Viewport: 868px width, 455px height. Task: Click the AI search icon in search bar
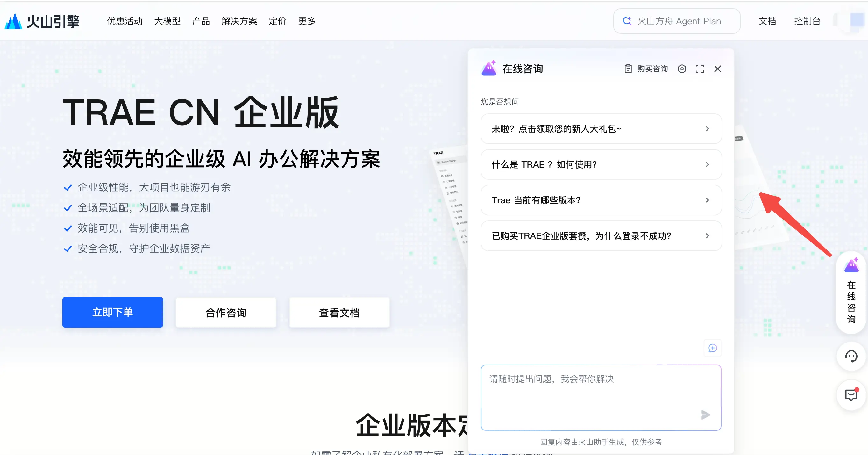(x=627, y=21)
